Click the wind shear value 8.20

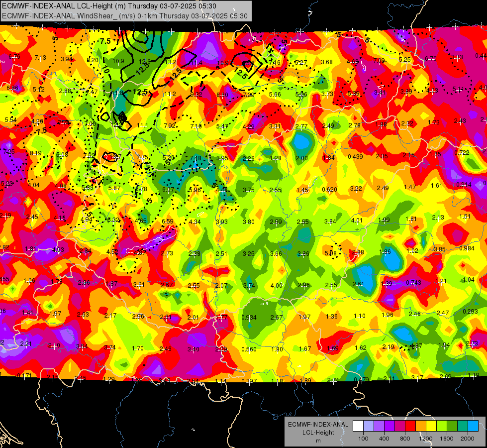coord(93,60)
